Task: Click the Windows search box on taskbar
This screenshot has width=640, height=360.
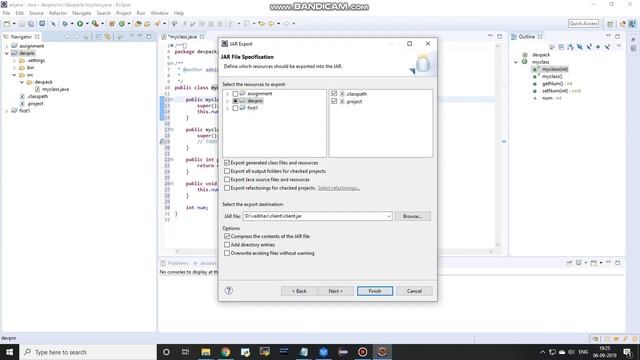Action: point(88,352)
